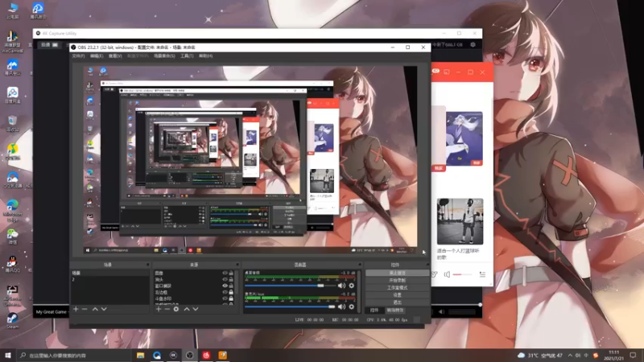This screenshot has width=644, height=362.
Task: Toggle visibility eye of the 图像 source
Action: [225, 273]
